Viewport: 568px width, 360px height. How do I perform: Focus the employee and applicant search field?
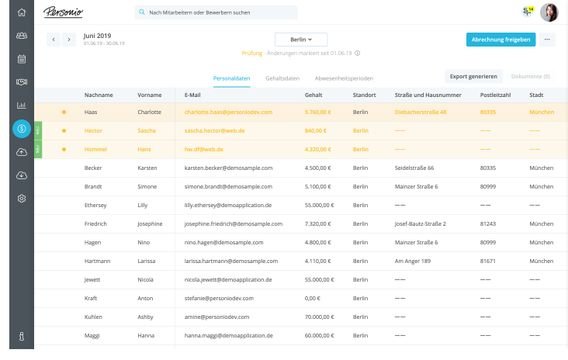point(216,12)
